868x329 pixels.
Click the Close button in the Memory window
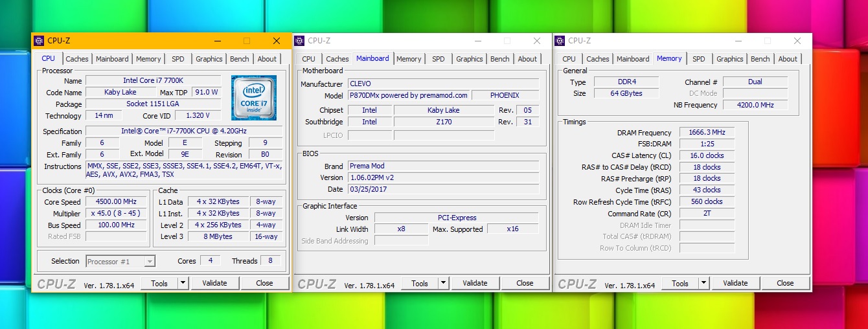coord(785,283)
